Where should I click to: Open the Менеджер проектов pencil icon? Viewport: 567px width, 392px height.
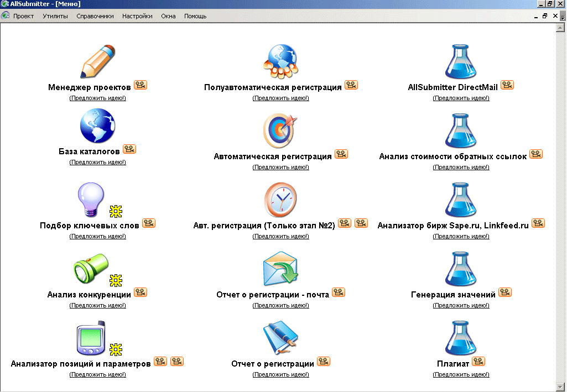pos(97,61)
